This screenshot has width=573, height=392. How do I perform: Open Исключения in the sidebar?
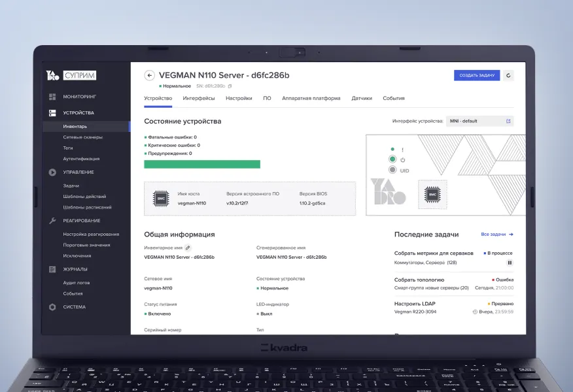pyautogui.click(x=77, y=256)
